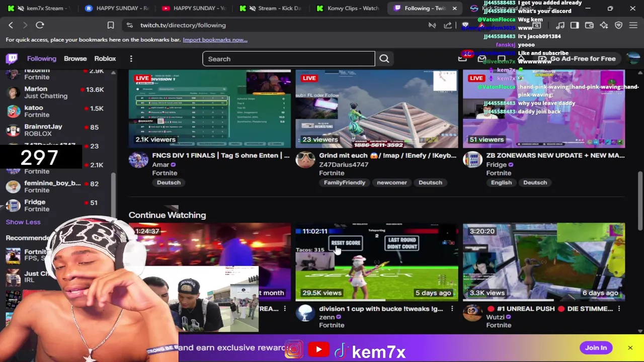Click Z47Darius4747 channel avatar
Image resolution: width=644 pixels, height=362 pixels.
coord(305,160)
